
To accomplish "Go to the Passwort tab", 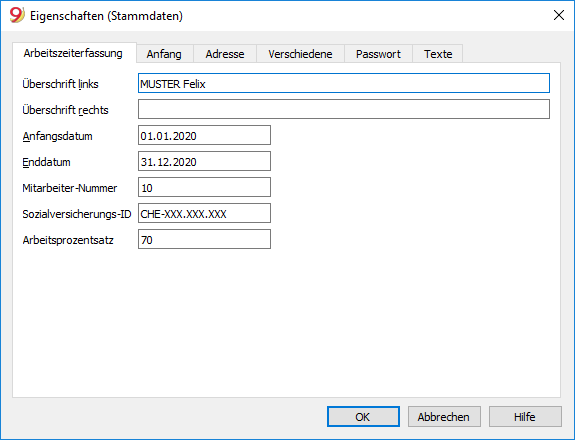I will (378, 54).
